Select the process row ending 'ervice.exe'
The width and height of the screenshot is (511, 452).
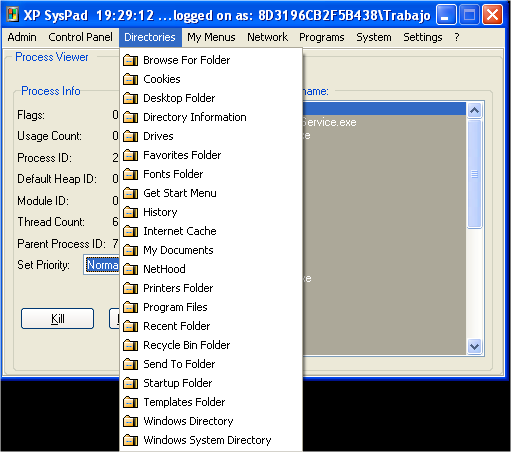point(384,122)
